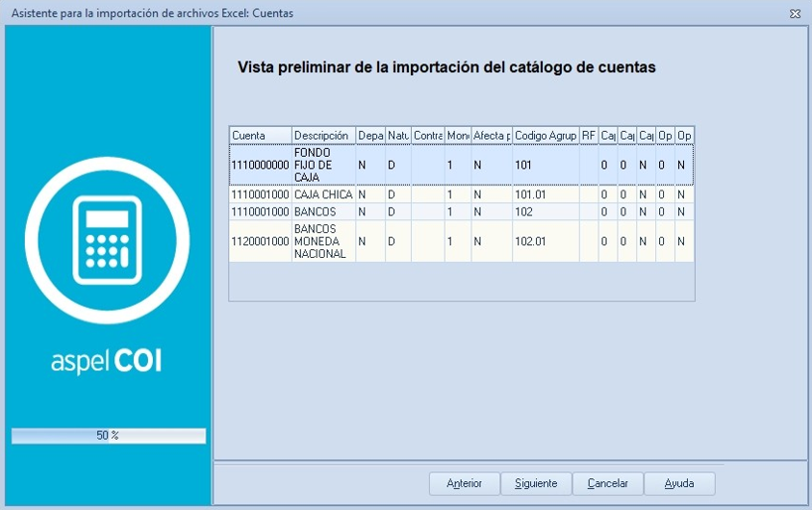Screen dimensions: 812x510
Task: Select account cell 1110000000
Action: (260, 165)
